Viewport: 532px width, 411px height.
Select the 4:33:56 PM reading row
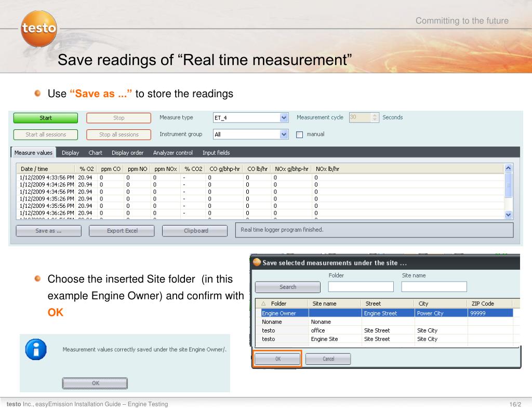click(x=260, y=178)
